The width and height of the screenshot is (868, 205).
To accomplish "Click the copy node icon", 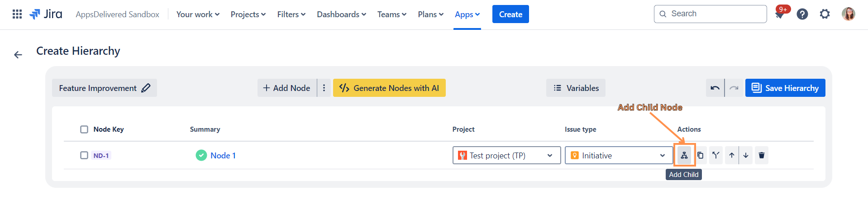I will pos(700,155).
